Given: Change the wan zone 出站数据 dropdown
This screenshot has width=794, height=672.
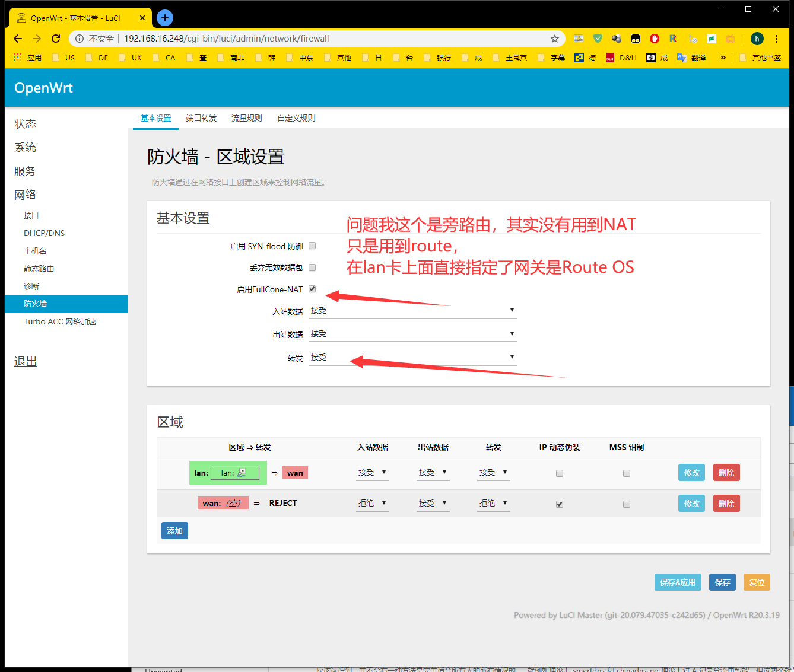Looking at the screenshot, I should coord(433,502).
